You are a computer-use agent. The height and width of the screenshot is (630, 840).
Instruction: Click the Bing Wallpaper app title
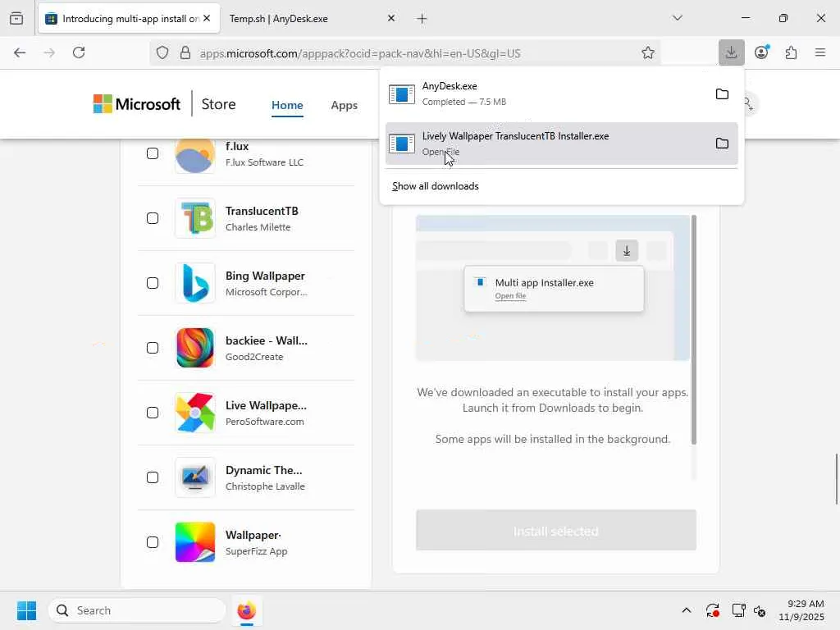(265, 276)
